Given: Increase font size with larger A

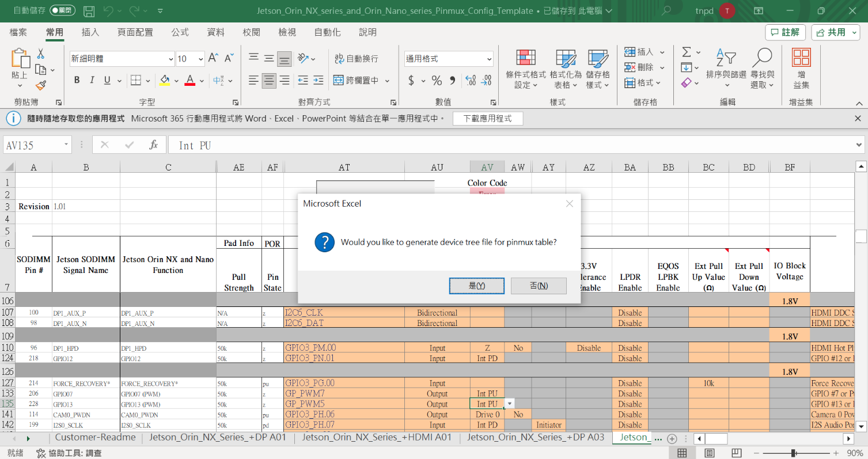Looking at the screenshot, I should [213, 58].
